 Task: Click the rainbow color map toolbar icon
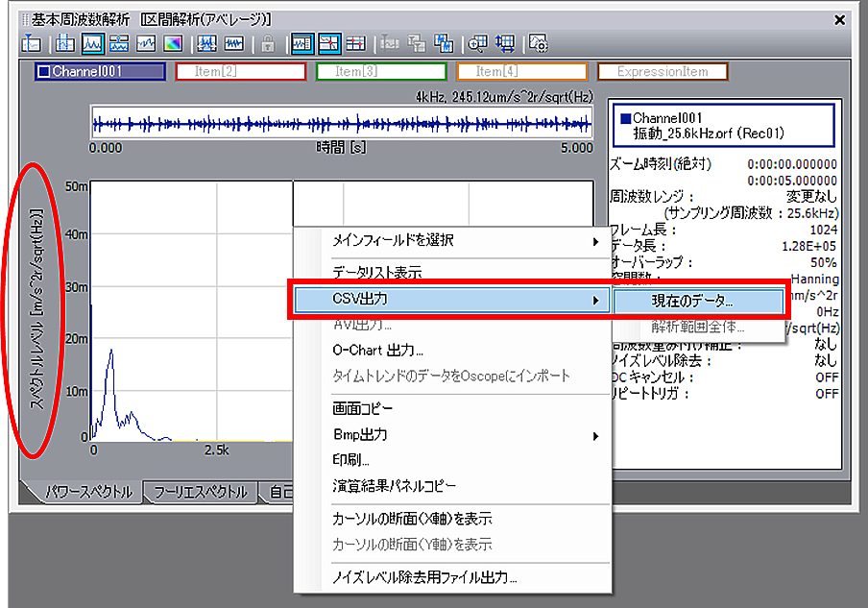tap(173, 43)
